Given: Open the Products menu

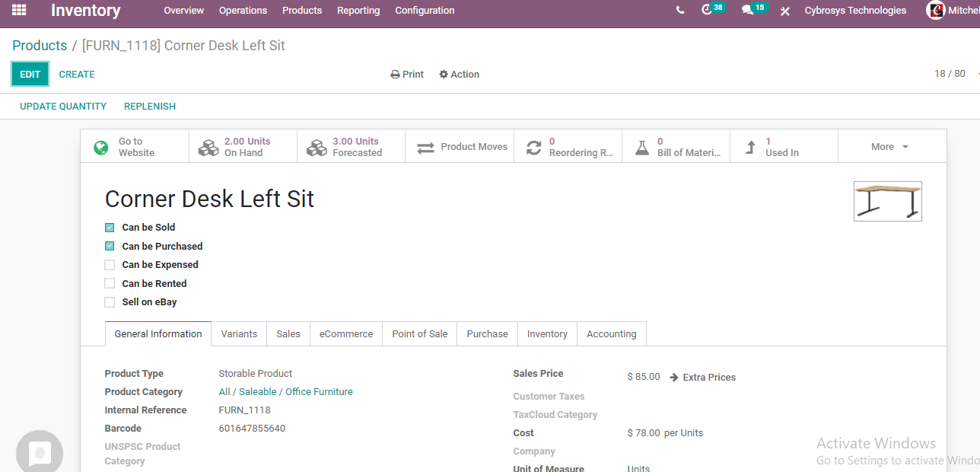Looking at the screenshot, I should point(302,11).
